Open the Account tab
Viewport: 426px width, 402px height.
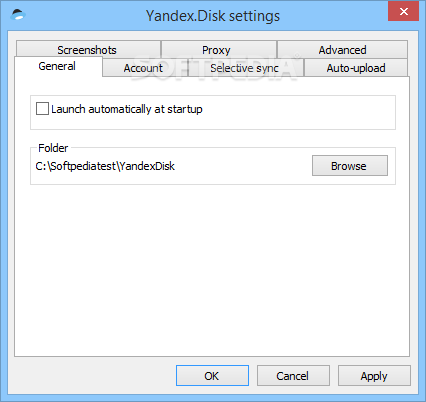(x=145, y=68)
